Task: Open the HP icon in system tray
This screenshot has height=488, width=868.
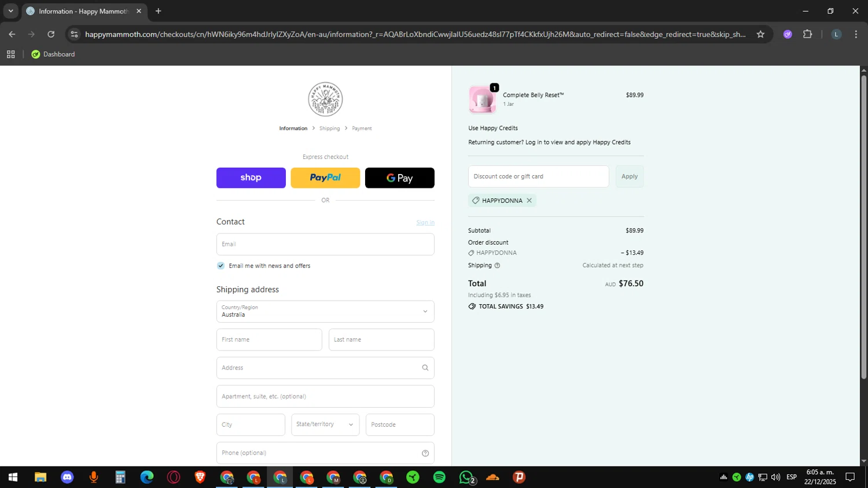Action: tap(750, 477)
